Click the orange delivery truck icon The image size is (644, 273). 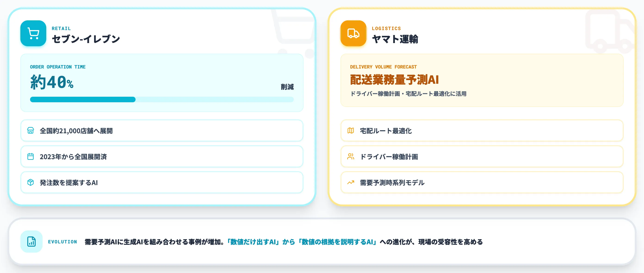(353, 33)
